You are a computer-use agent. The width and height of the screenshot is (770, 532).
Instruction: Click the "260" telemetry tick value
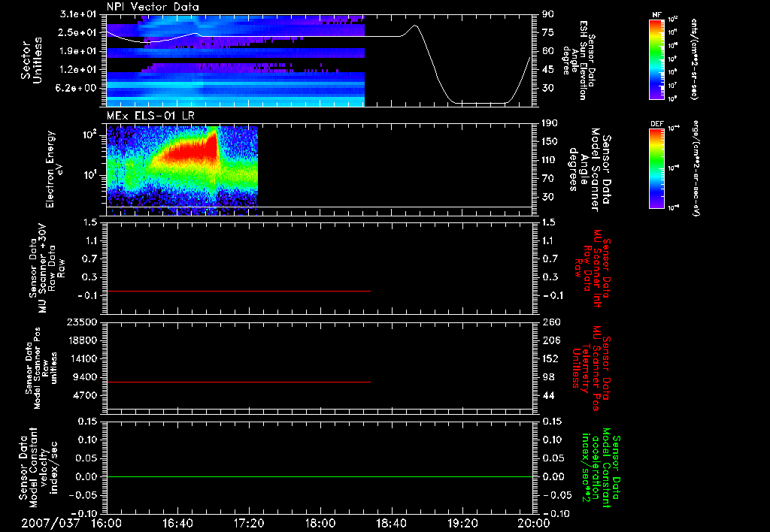[x=550, y=322]
